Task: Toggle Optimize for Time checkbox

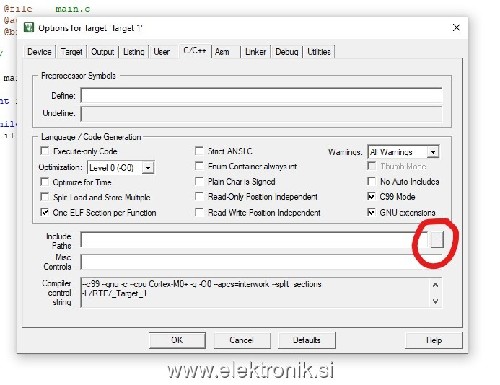Action: point(44,182)
